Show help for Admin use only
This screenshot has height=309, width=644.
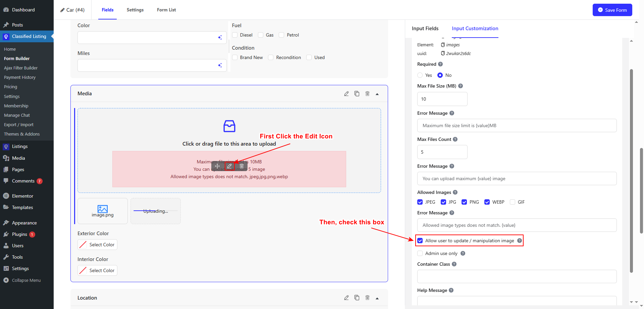463,253
